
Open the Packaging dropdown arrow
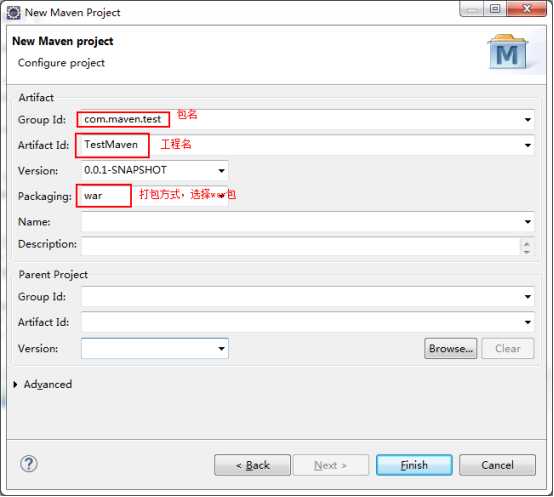(x=221, y=196)
